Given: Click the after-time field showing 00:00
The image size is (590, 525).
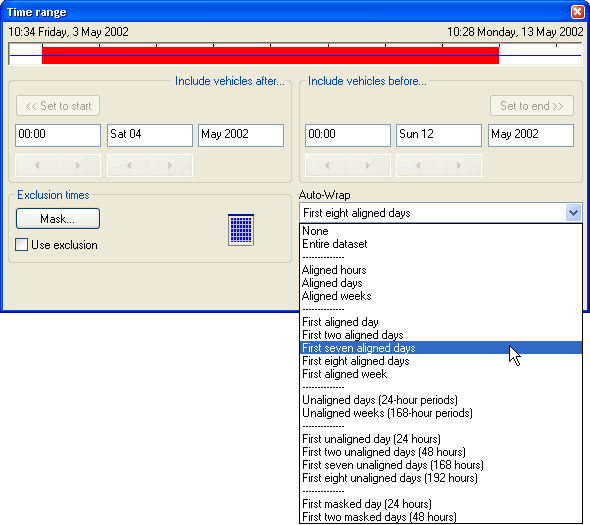Looking at the screenshot, I should click(x=58, y=135).
